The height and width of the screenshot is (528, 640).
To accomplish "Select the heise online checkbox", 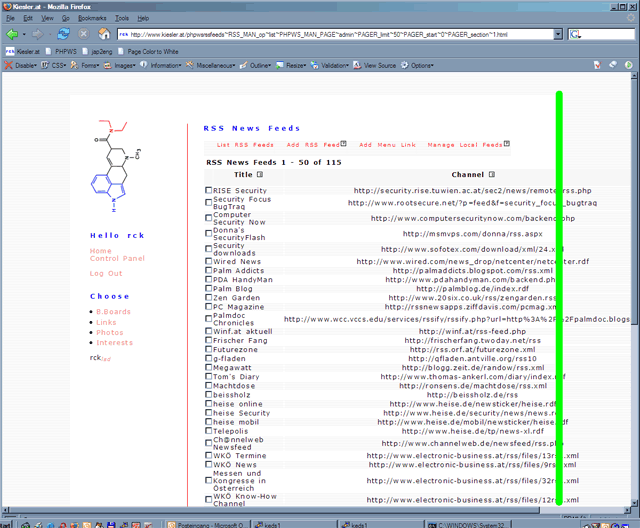I will tap(209, 403).
